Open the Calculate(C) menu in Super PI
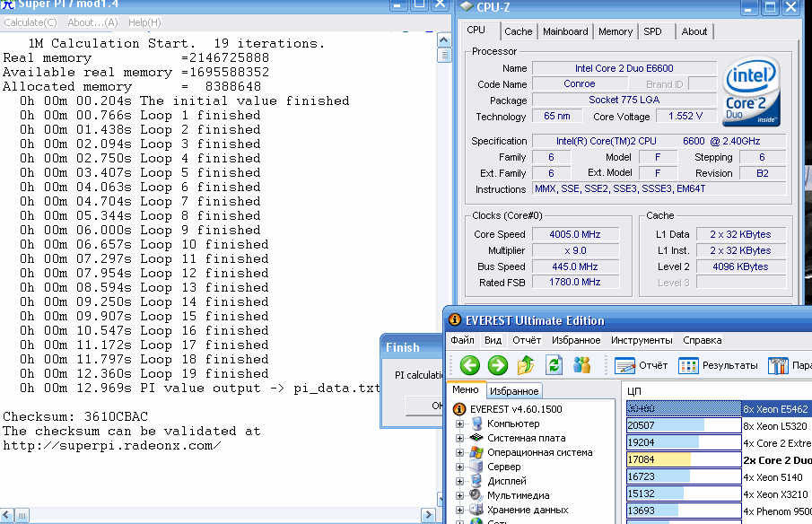Image resolution: width=812 pixels, height=524 pixels. [x=31, y=22]
